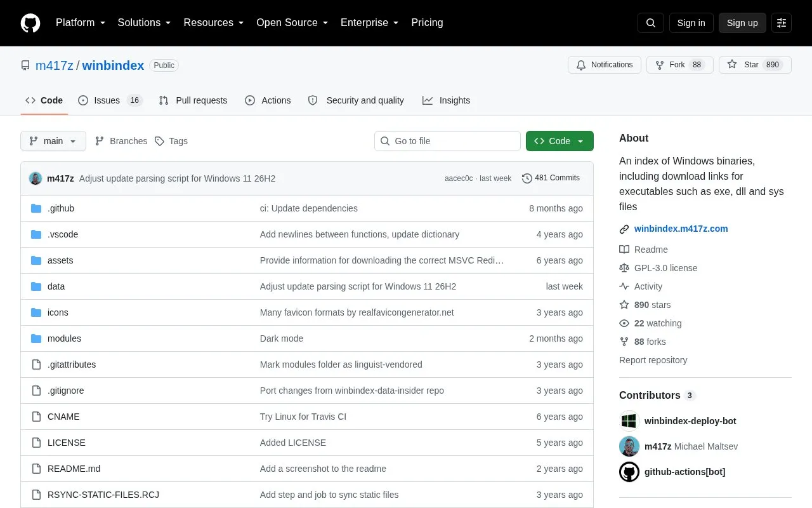Click the GitHub logo icon
This screenshot has height=508, width=812.
point(30,23)
